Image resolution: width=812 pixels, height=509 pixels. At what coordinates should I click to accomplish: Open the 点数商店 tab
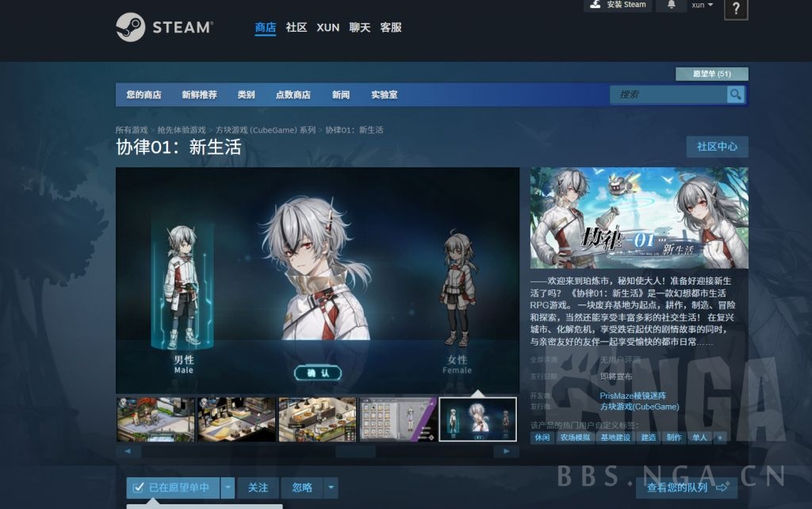tap(293, 95)
